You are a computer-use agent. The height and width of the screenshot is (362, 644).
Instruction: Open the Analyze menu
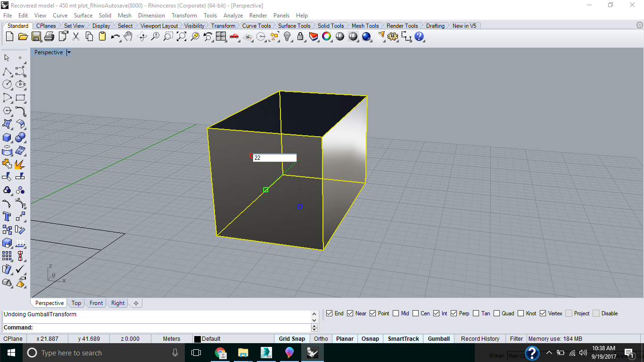233,16
